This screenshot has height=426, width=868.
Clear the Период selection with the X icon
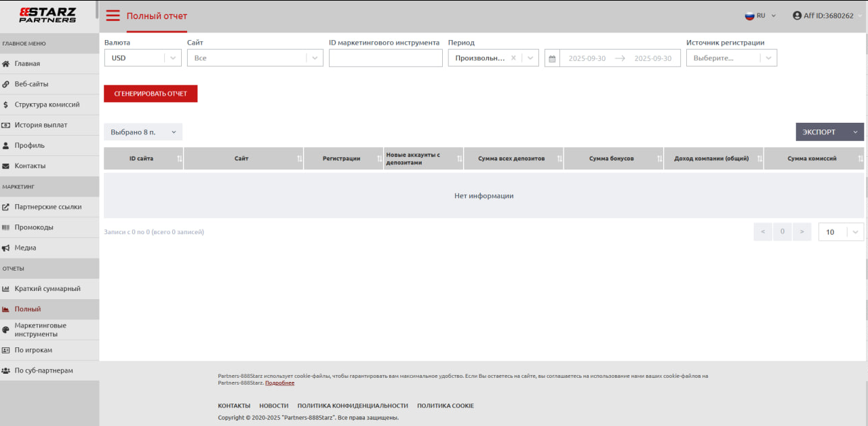[x=513, y=58]
